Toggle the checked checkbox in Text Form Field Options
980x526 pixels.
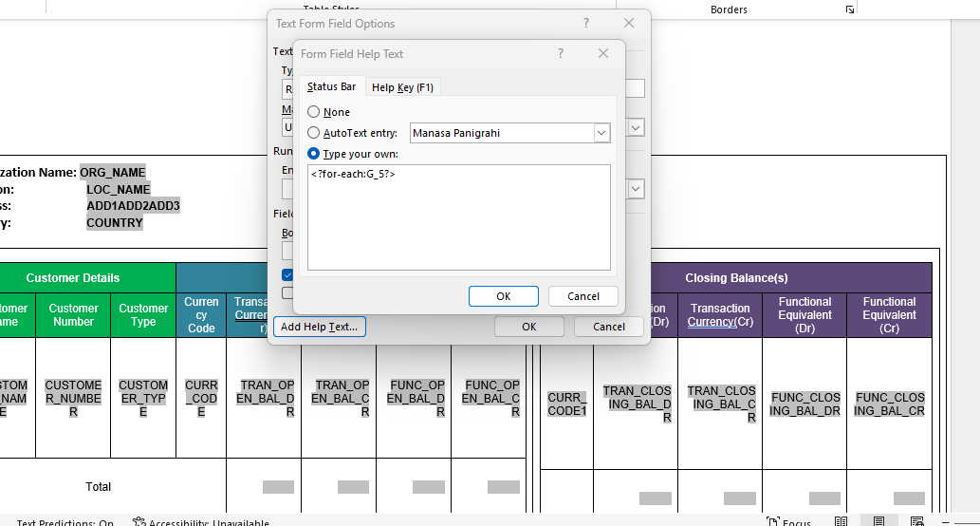(287, 274)
